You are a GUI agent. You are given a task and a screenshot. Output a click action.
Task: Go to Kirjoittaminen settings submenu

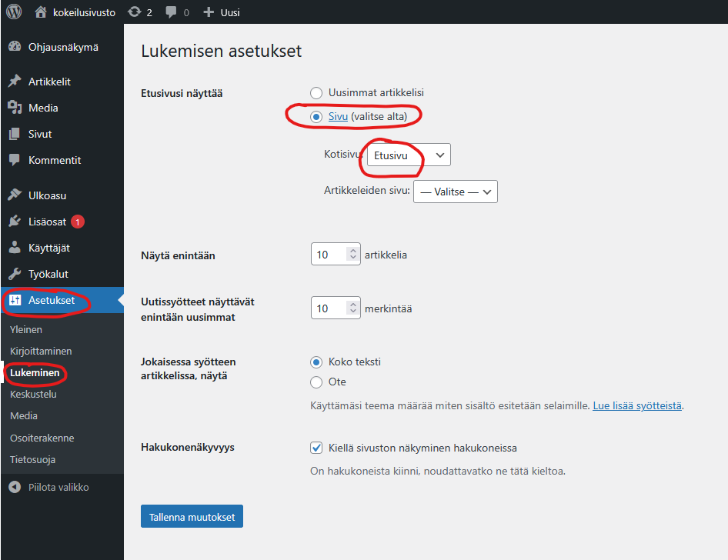[41, 352]
